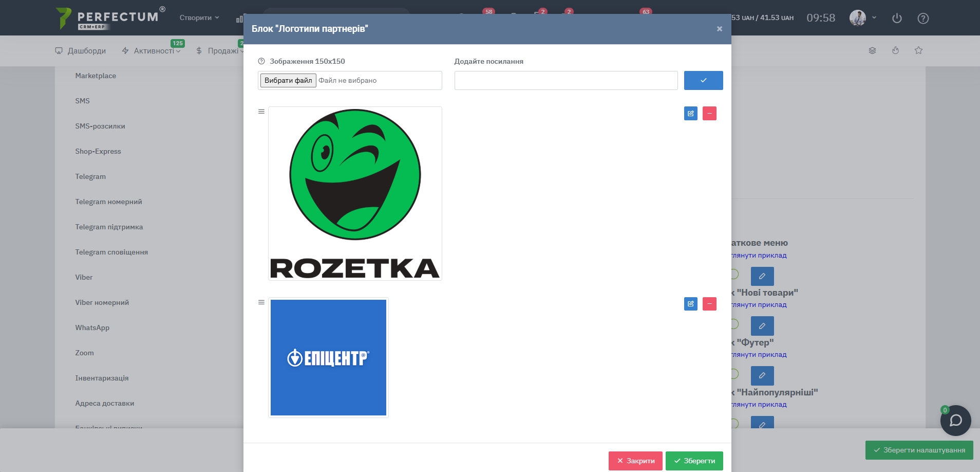Edit the Rozetka logo entry
Viewport: 980px width, 472px height.
[x=691, y=113]
